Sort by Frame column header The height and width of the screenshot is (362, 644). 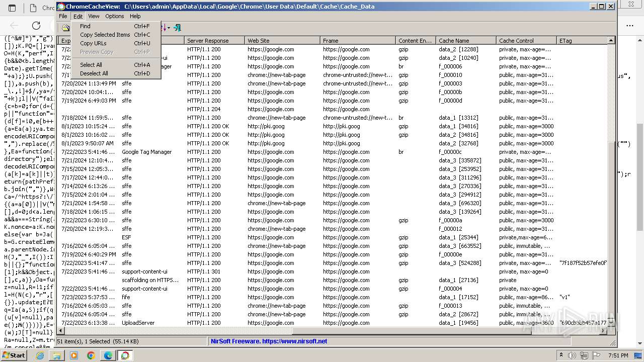(358, 41)
